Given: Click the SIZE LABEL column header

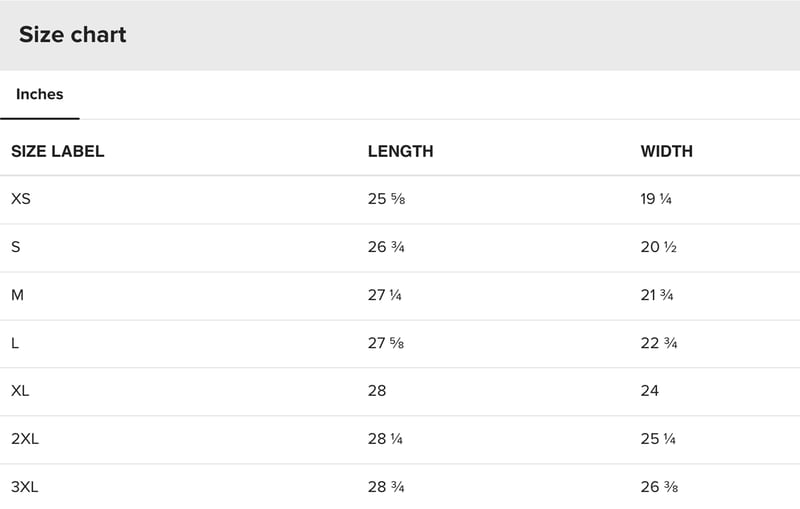Looking at the screenshot, I should pyautogui.click(x=58, y=151).
